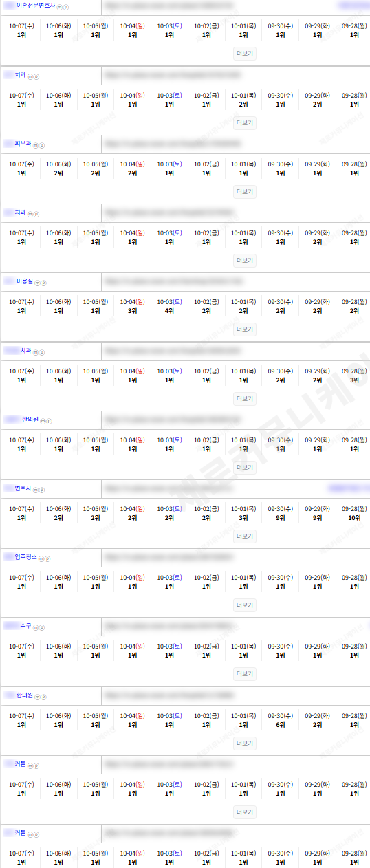Click the 2위 rank under 10-06 in 피부과 row
This screenshot has height=868, width=370.
tap(58, 173)
